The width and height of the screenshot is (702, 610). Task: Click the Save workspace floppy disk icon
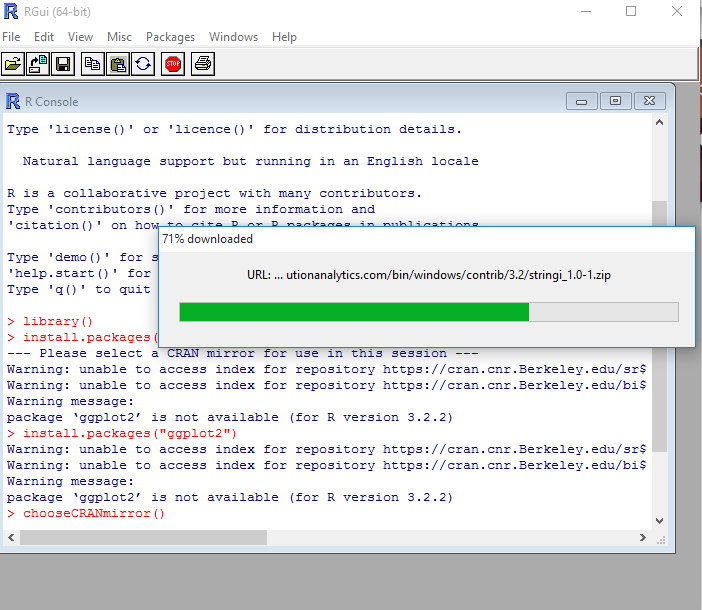63,64
